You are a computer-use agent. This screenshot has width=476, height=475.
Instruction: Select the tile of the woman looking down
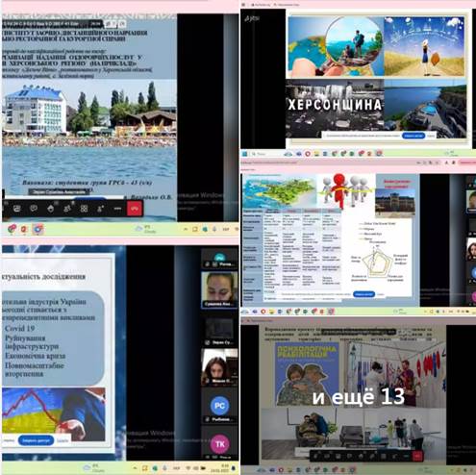[219, 289]
